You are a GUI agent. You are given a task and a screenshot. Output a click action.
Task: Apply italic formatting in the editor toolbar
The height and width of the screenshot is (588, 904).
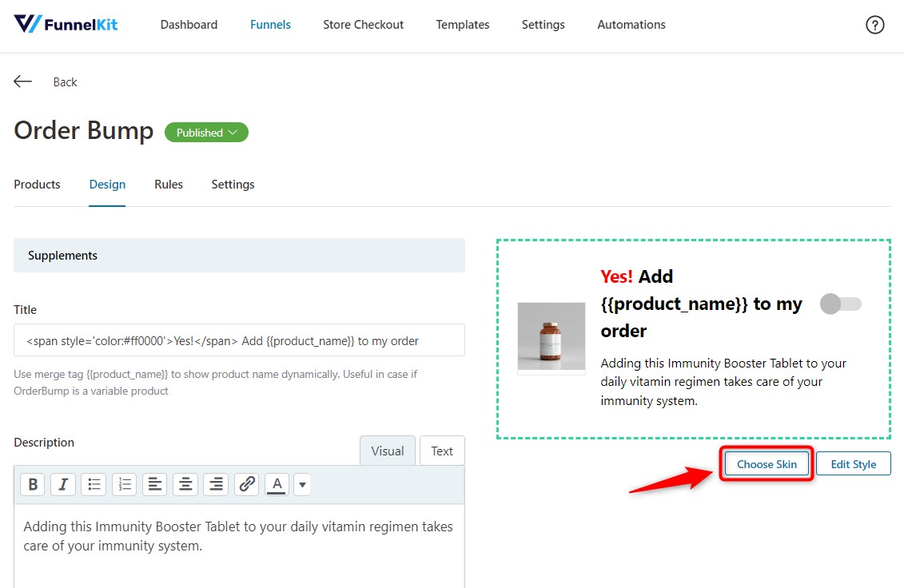[62, 484]
